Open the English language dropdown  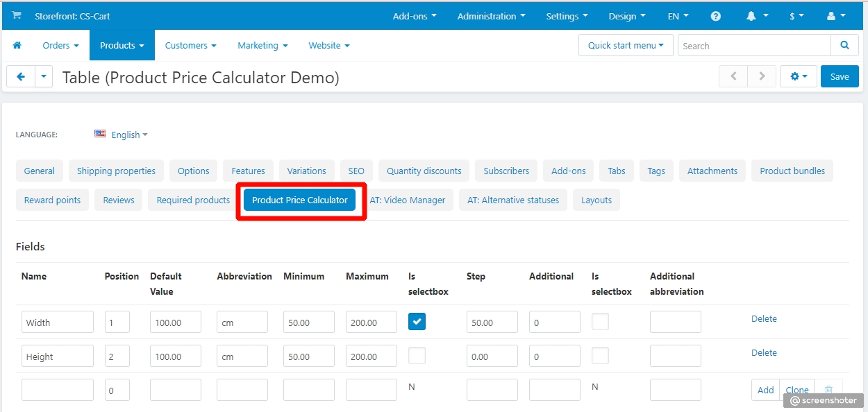coord(122,135)
